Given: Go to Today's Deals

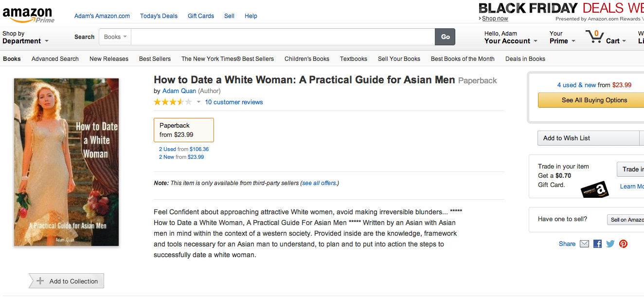Looking at the screenshot, I should pyautogui.click(x=159, y=16).
